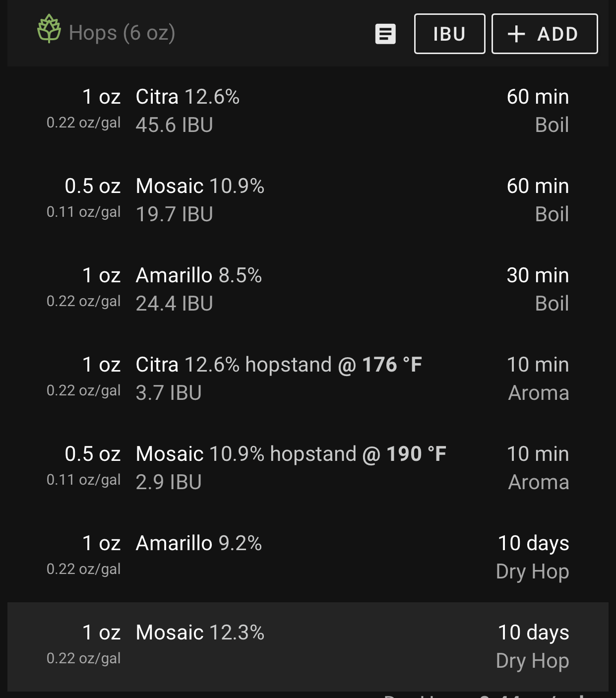This screenshot has width=616, height=698.
Task: Click 10 days Dry Hop for Amarillo
Action: coord(533,558)
